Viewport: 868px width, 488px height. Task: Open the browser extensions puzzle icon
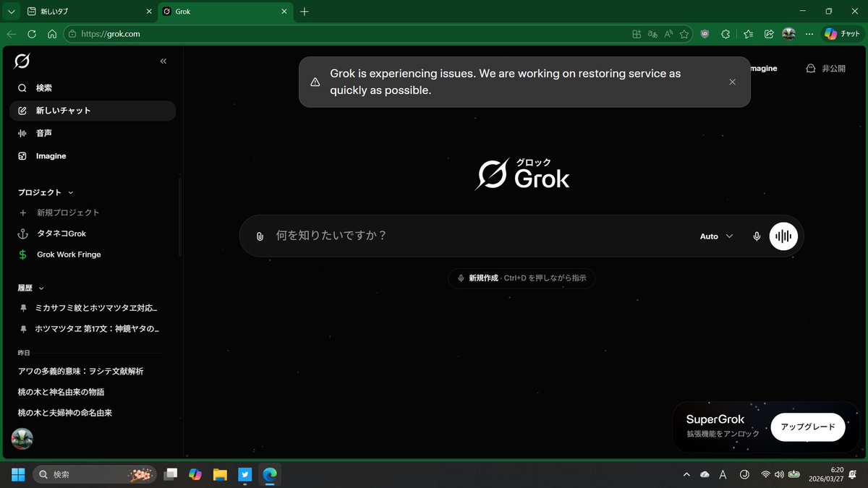pos(726,34)
